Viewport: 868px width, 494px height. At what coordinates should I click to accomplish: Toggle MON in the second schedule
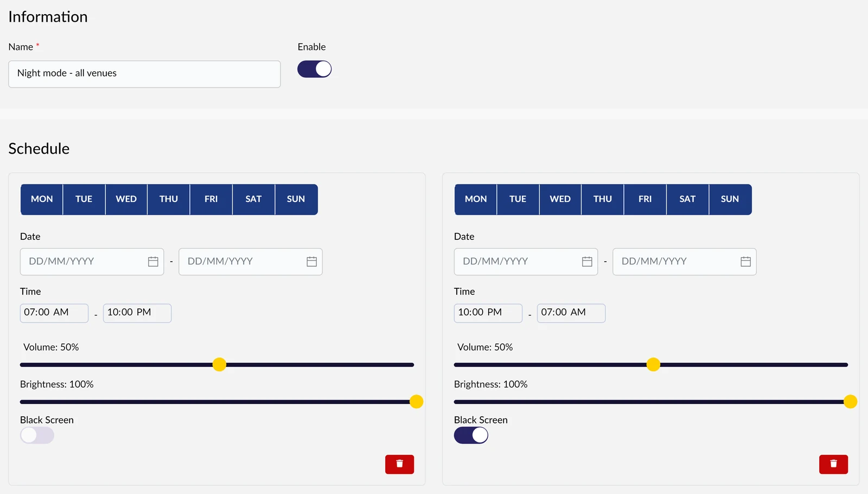pyautogui.click(x=476, y=199)
